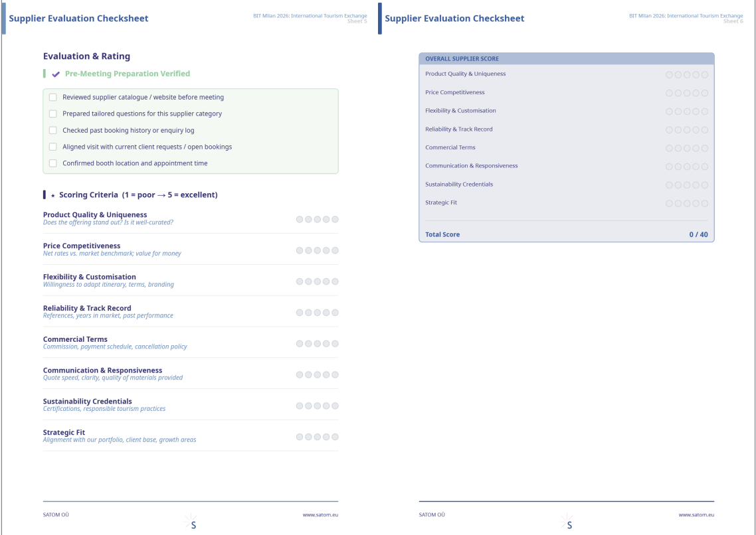Screen dimensions: 756x535
Task: Click 'Commission, payment schedule, cancellation policy' text
Action: click(115, 346)
